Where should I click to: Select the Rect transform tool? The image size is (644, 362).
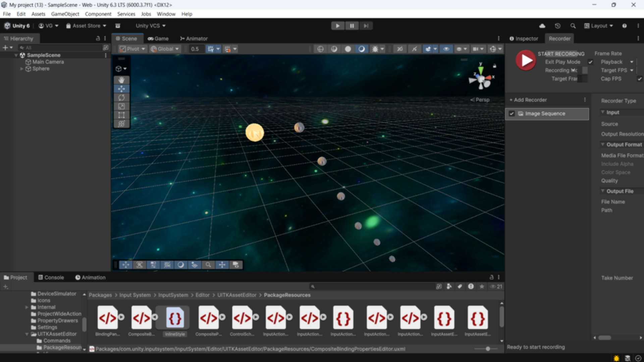tap(121, 115)
